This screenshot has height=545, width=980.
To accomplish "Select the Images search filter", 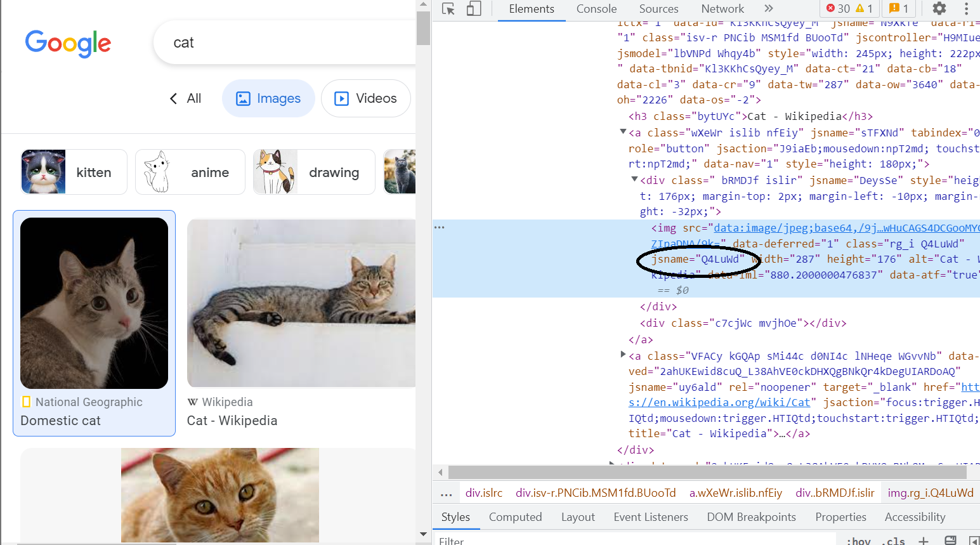I will 268,98.
